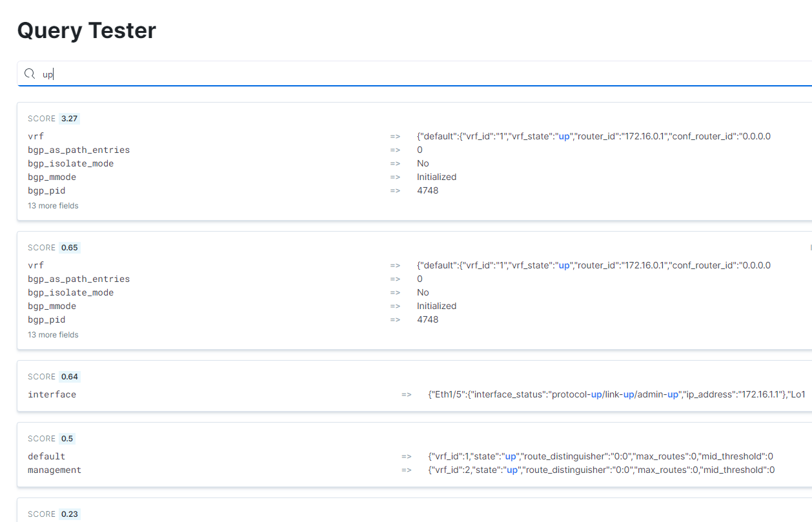Click the SCORE label in the 0.64 result

pyautogui.click(x=41, y=377)
